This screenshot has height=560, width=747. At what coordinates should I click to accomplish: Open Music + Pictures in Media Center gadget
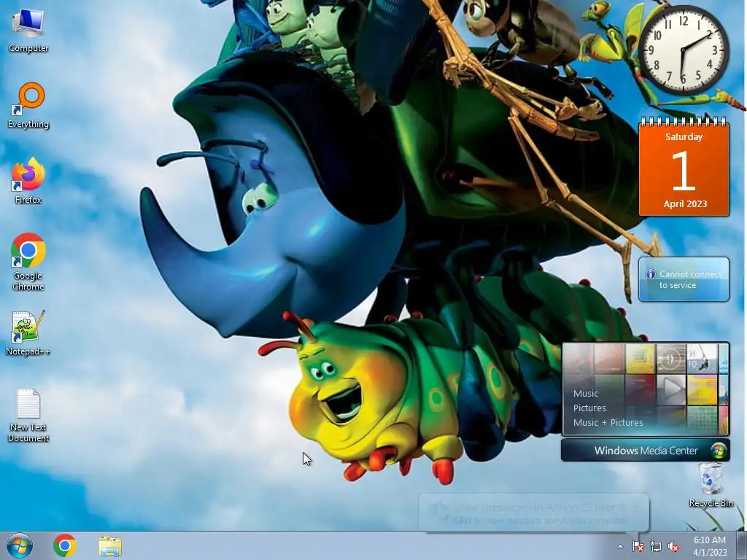coord(608,422)
